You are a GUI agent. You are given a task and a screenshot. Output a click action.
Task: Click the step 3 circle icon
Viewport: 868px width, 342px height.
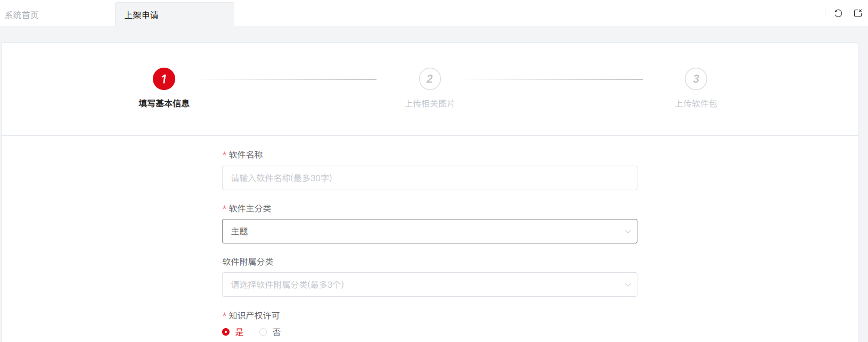(696, 79)
